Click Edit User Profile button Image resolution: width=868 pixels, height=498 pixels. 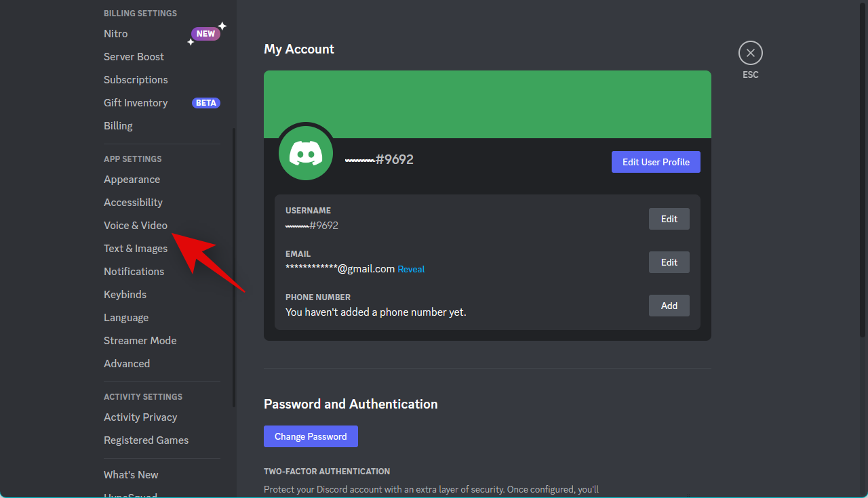[x=656, y=162]
